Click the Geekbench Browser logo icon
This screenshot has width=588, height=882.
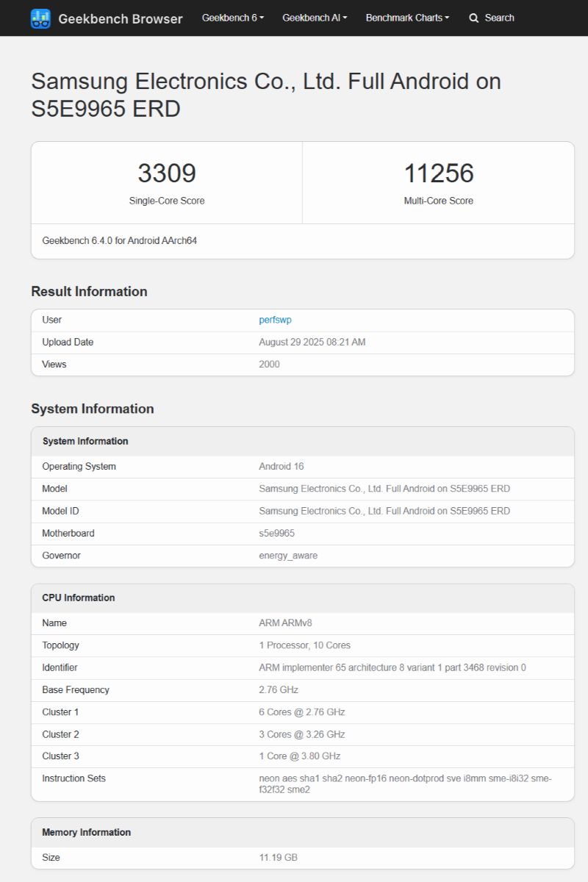tap(40, 18)
